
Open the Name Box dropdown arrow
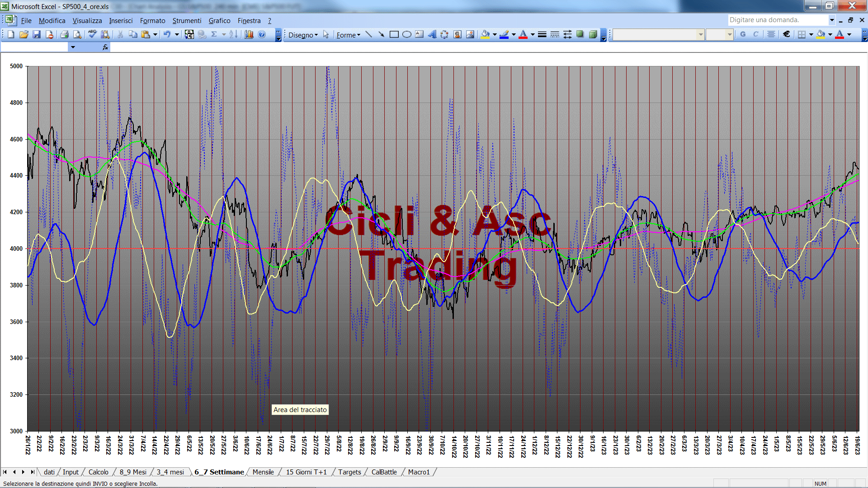[x=73, y=47]
